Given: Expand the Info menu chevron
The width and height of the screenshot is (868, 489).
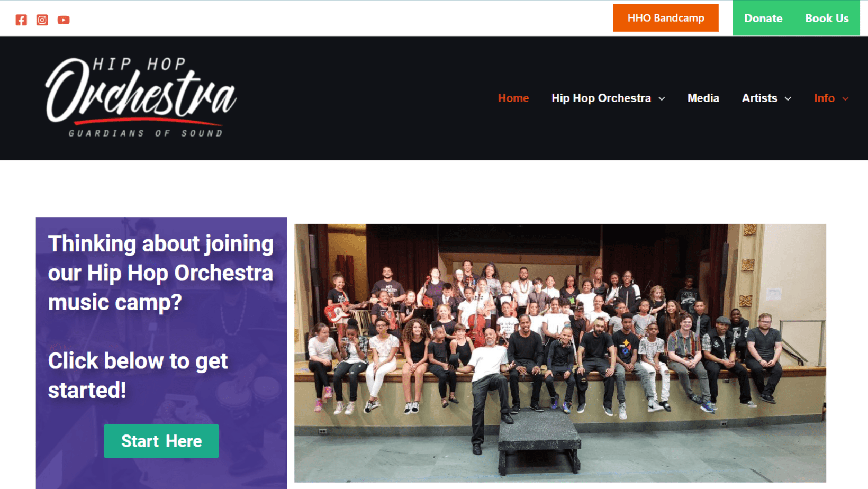Looking at the screenshot, I should (x=845, y=98).
